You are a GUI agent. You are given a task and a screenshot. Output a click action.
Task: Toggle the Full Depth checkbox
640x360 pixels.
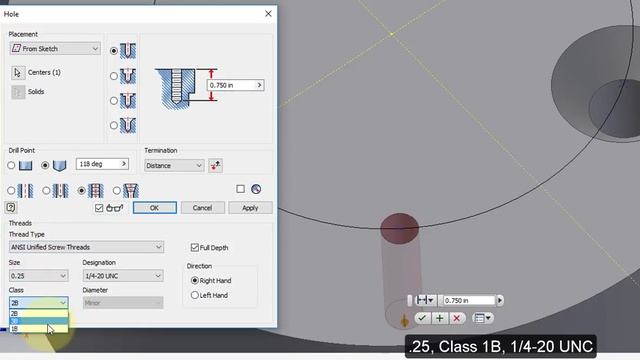coord(195,247)
